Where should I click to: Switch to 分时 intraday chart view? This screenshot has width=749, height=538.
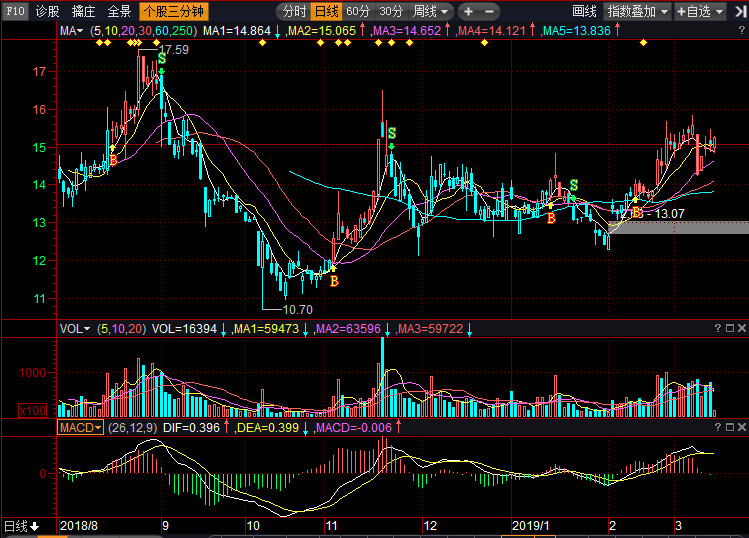pos(293,12)
